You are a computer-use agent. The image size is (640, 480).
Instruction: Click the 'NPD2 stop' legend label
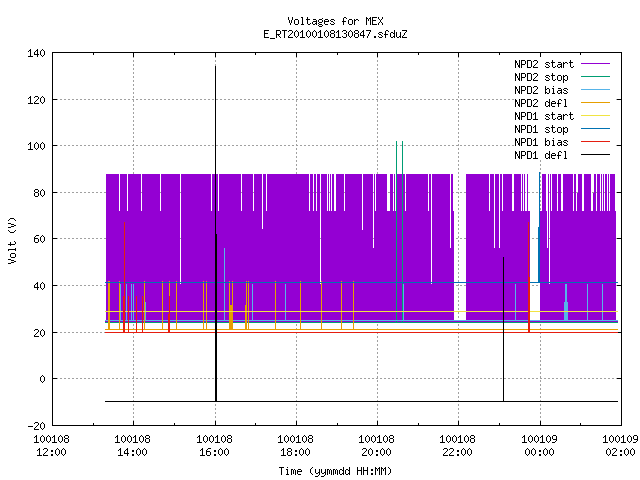tap(541, 77)
